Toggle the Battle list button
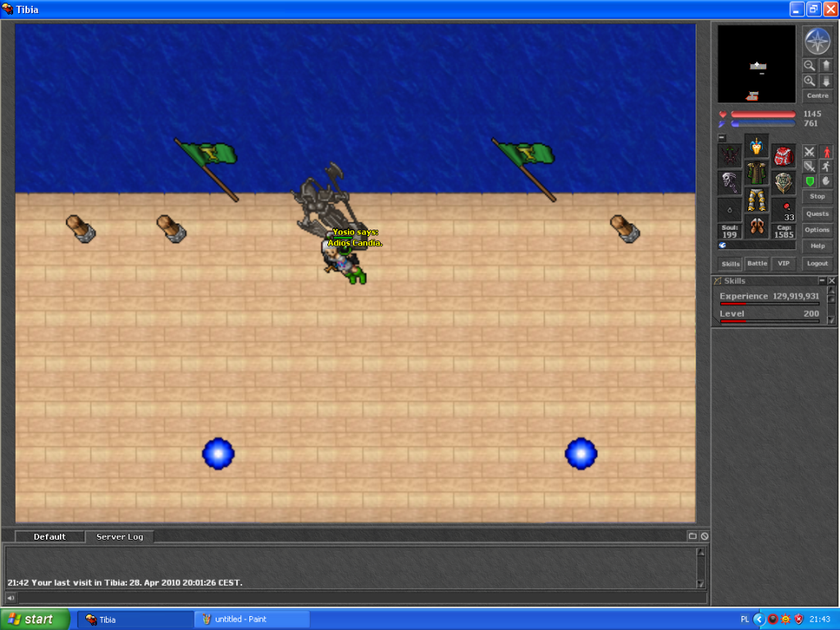This screenshot has width=840, height=630. click(757, 263)
